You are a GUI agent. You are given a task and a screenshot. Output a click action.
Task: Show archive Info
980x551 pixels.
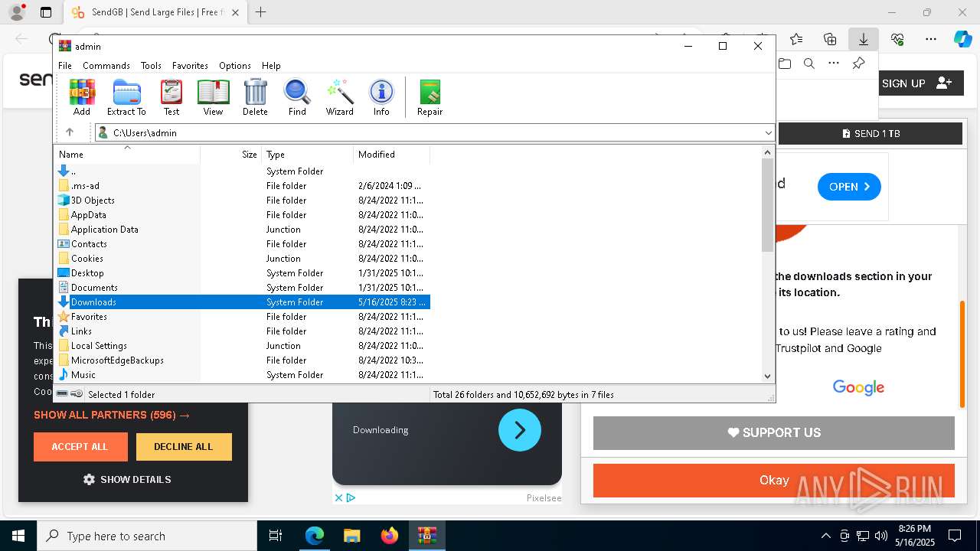click(381, 97)
